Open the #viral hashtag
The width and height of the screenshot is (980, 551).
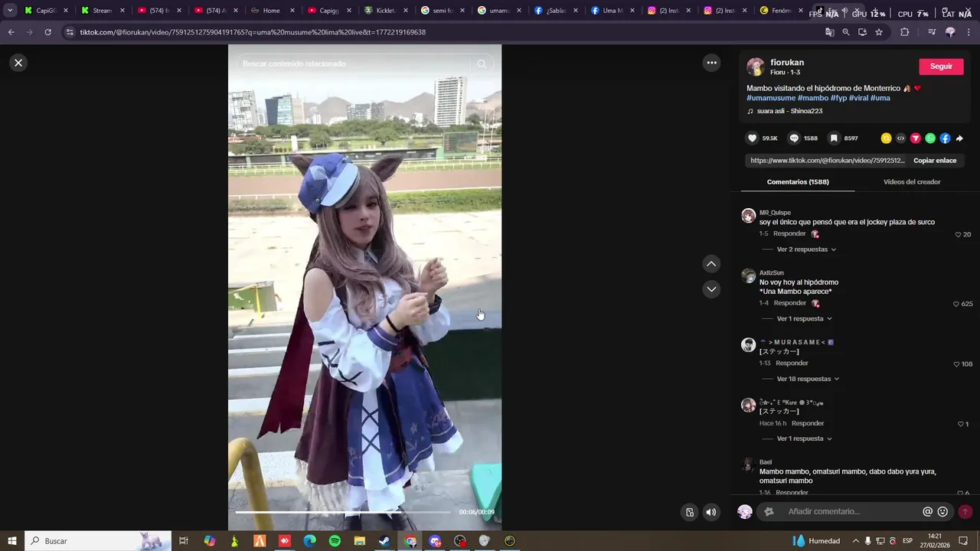[x=858, y=98]
